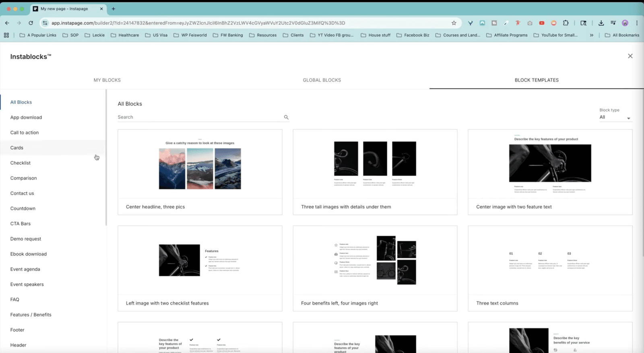The image size is (644, 353).
Task: Open the apps grid in bookmarks bar
Action: point(6,35)
